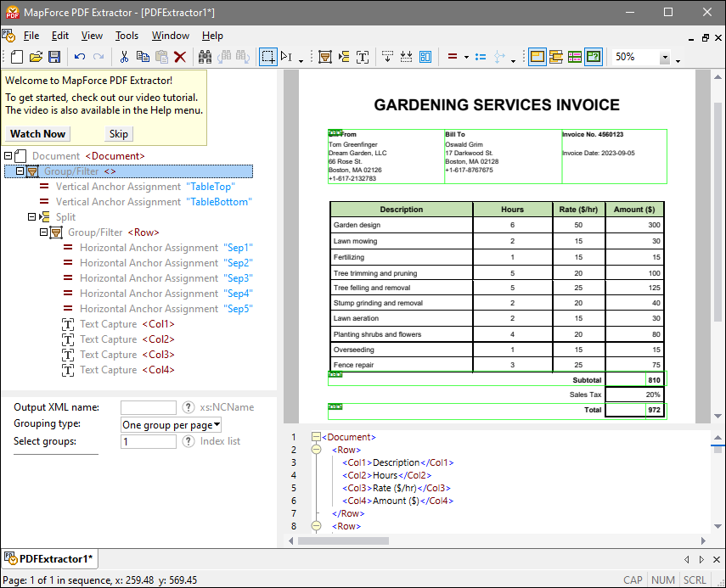Click the Find binoculars icon
The image size is (726, 588).
[x=205, y=57]
